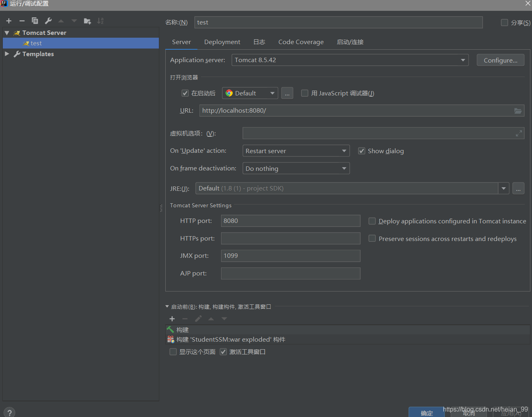Create new folder for configurations
This screenshot has width=532, height=417.
[x=87, y=21]
